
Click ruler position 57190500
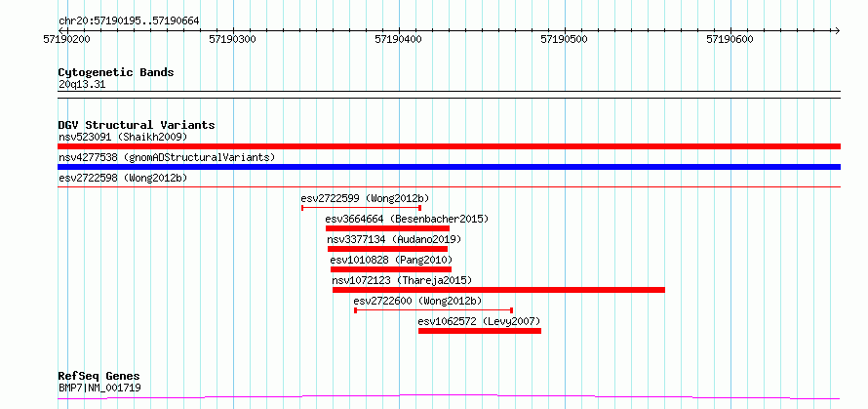(x=565, y=39)
